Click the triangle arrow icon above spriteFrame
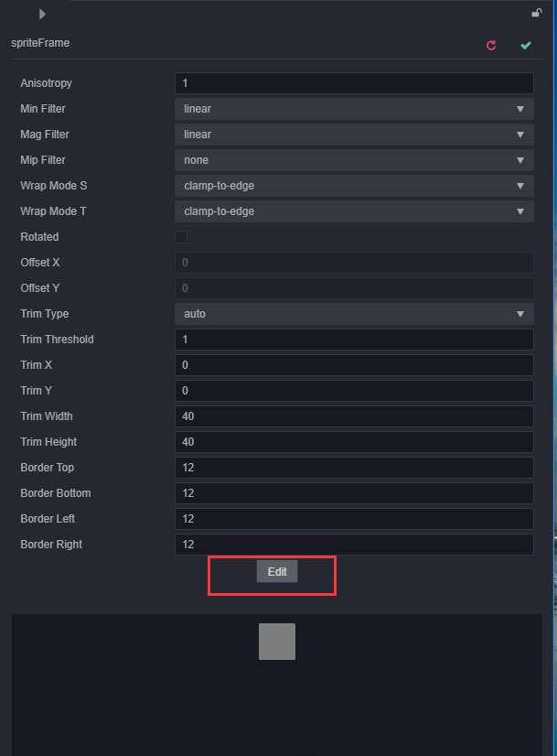The width and height of the screenshot is (557, 756). pos(42,14)
